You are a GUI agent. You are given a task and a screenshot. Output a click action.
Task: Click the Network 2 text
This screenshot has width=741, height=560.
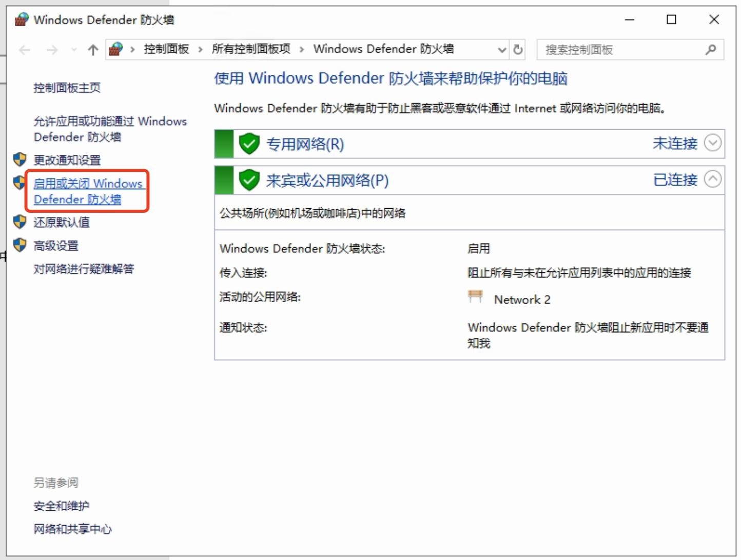[522, 299]
